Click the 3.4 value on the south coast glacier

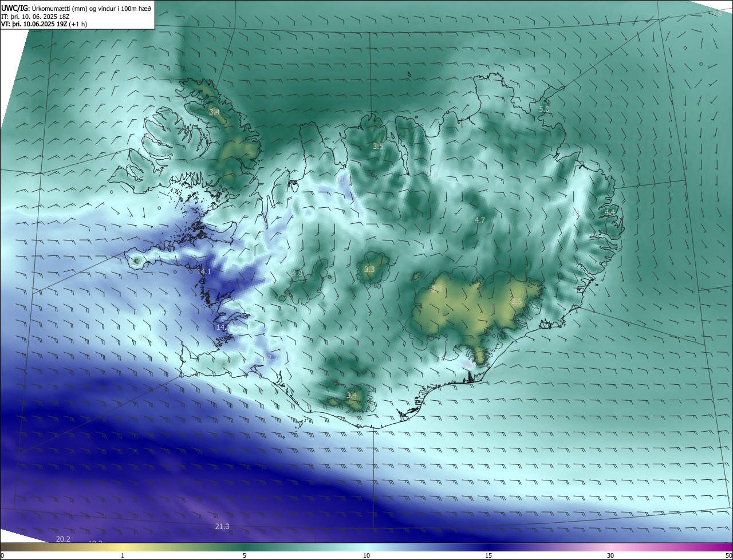click(x=352, y=395)
